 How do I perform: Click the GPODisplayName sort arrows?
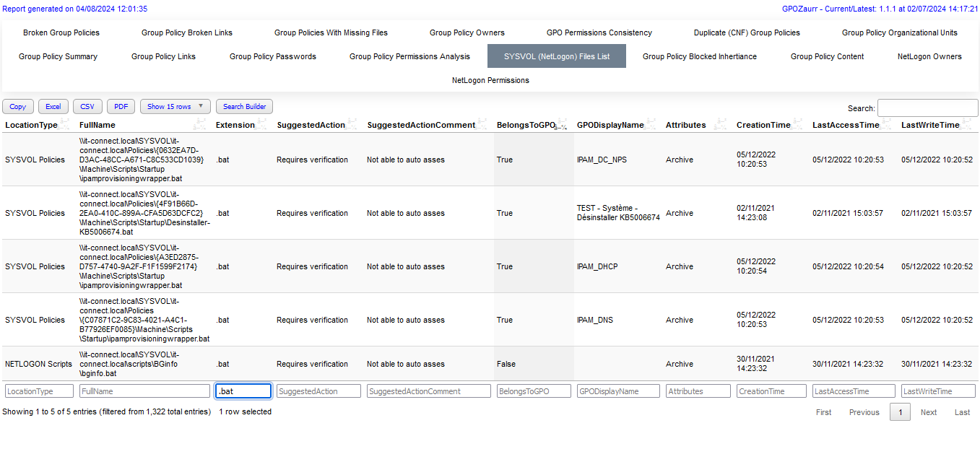point(651,124)
